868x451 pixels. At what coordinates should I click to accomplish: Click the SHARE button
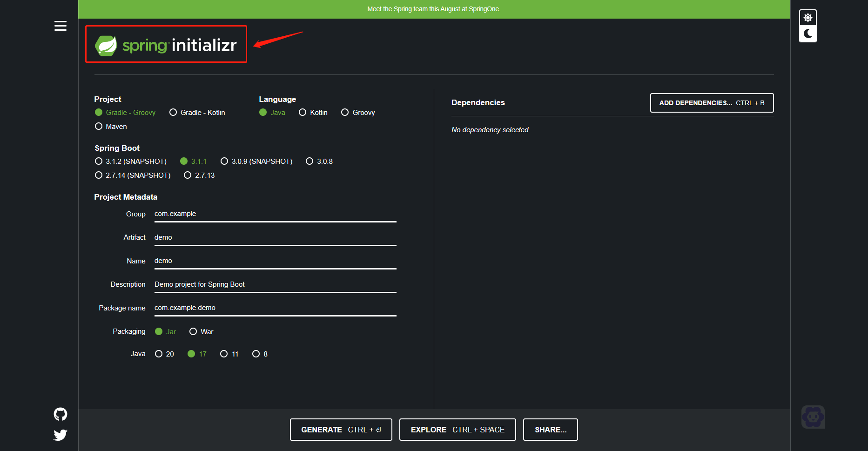[550, 429]
